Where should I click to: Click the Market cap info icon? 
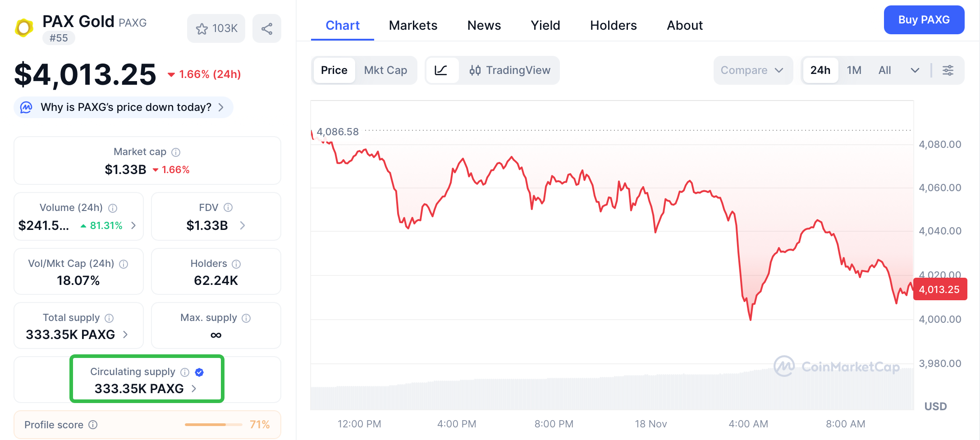(x=175, y=152)
